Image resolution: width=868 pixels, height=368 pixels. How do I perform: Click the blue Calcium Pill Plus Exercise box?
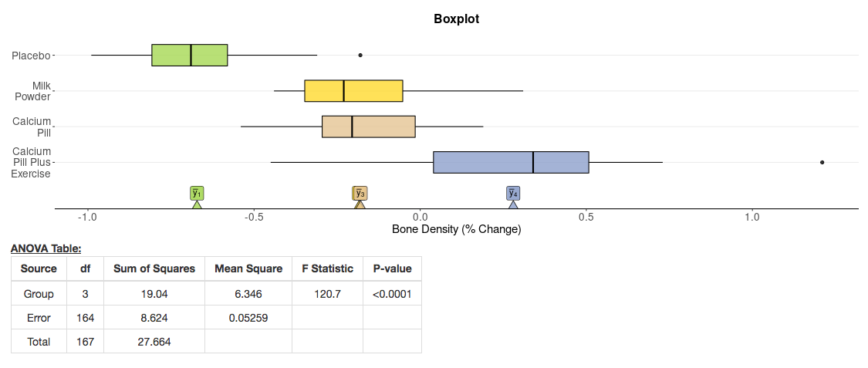[x=511, y=162]
